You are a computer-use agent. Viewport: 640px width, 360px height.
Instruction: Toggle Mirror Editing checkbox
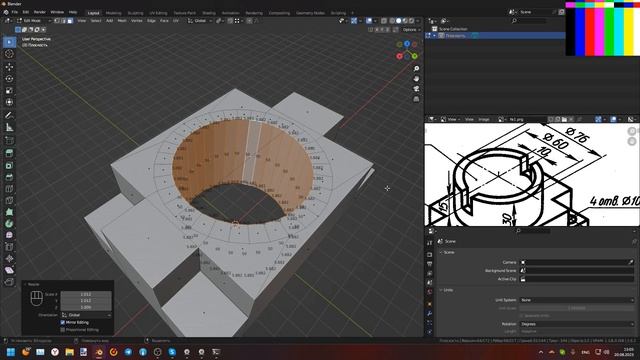pyautogui.click(x=63, y=322)
